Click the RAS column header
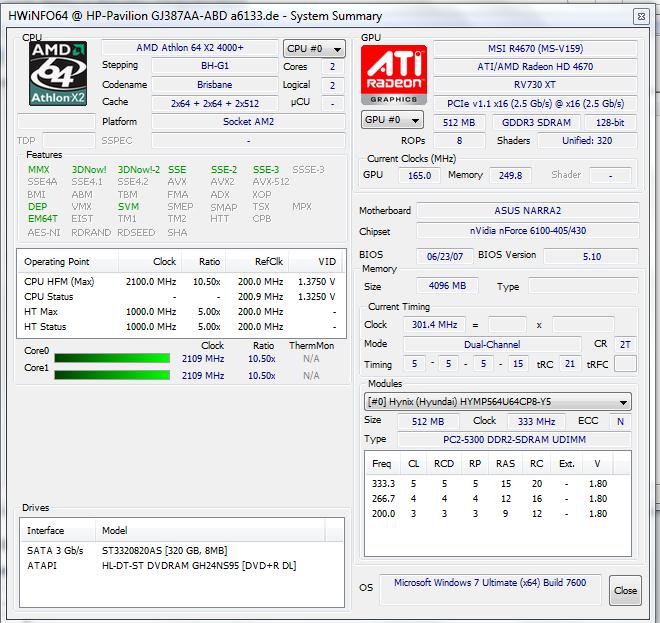The width and height of the screenshot is (660, 623). point(505,463)
